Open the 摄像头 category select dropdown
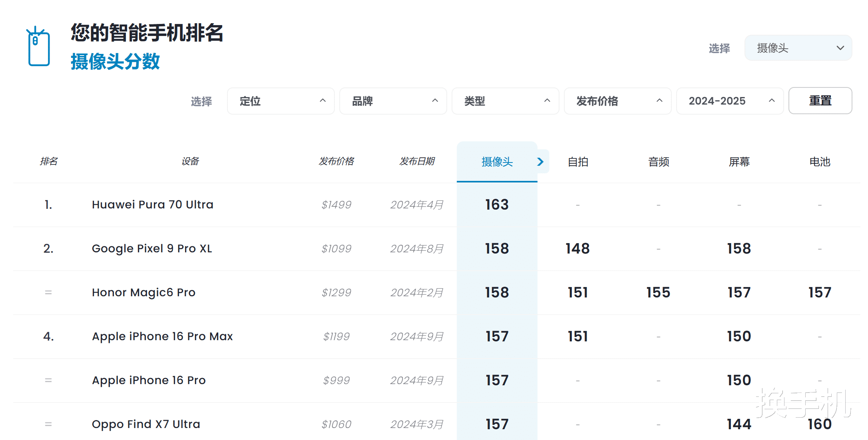The height and width of the screenshot is (440, 868). click(798, 48)
